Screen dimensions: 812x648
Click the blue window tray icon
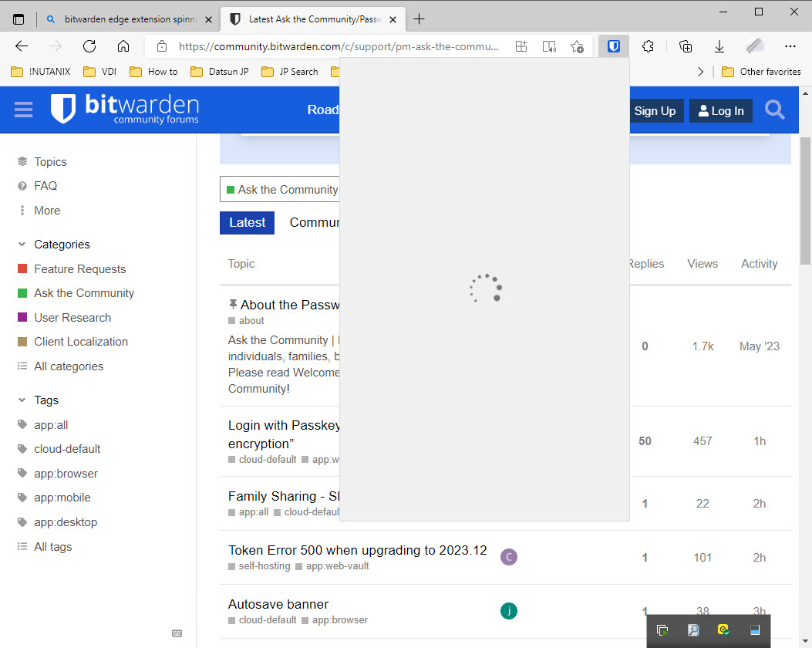[x=754, y=629]
